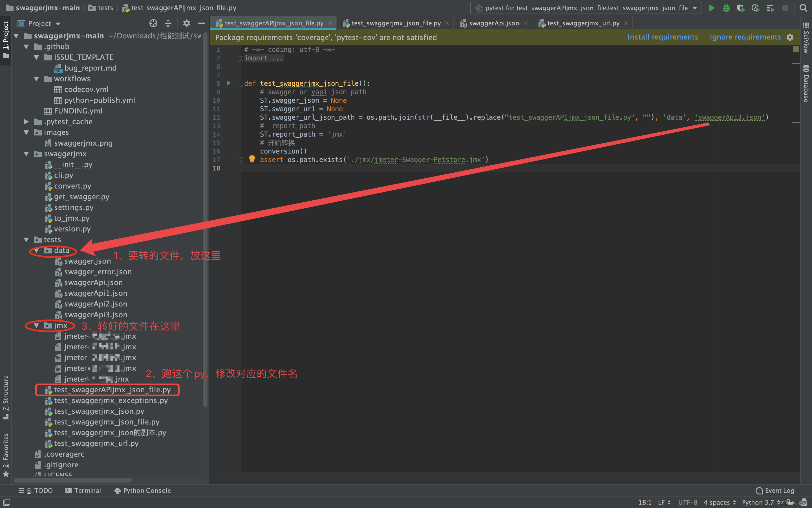Open the Event Log

pyautogui.click(x=775, y=491)
